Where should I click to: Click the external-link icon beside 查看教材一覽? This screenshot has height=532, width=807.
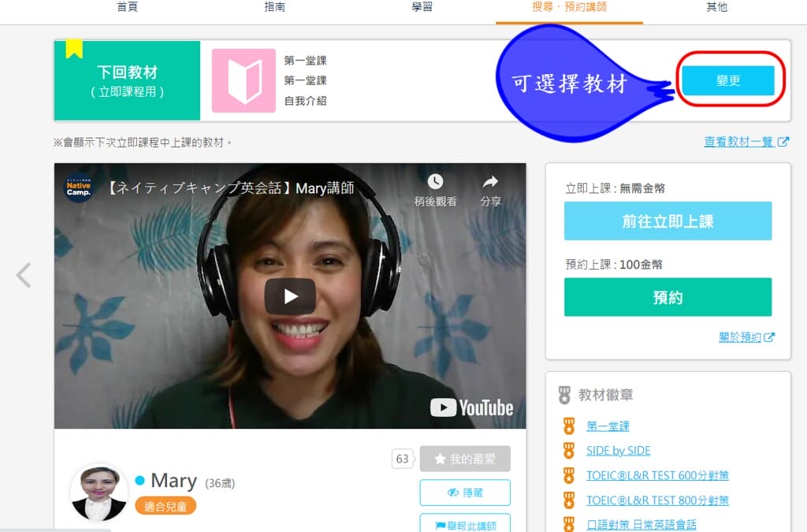click(783, 142)
